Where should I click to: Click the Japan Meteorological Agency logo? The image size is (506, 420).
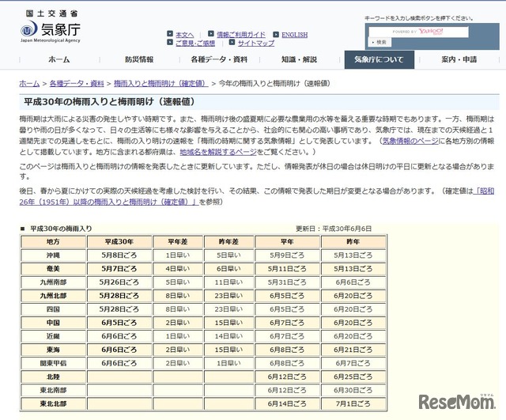click(x=51, y=26)
